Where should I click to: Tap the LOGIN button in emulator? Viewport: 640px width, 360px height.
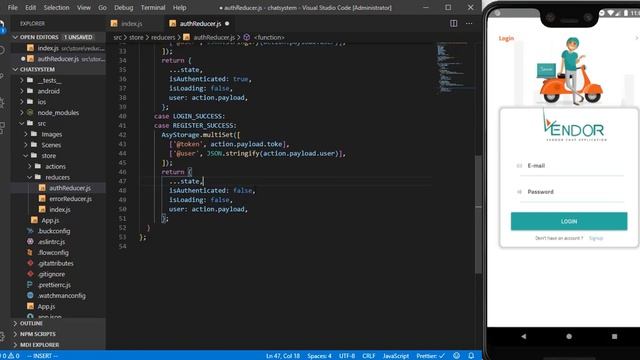pyautogui.click(x=569, y=221)
